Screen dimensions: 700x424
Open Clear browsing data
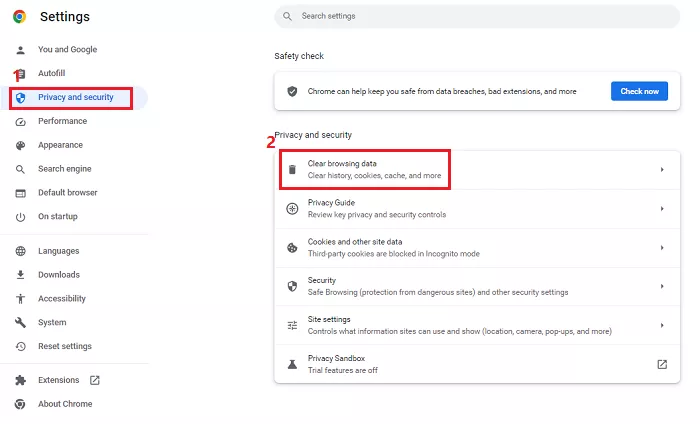477,170
